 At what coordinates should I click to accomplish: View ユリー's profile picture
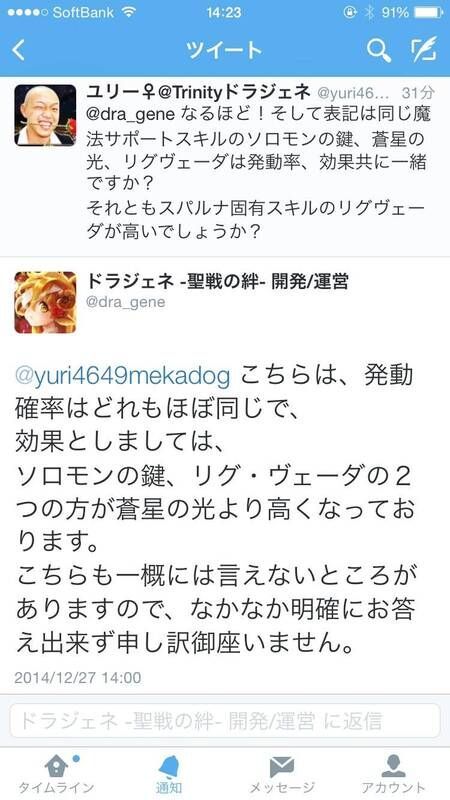pos(45,115)
